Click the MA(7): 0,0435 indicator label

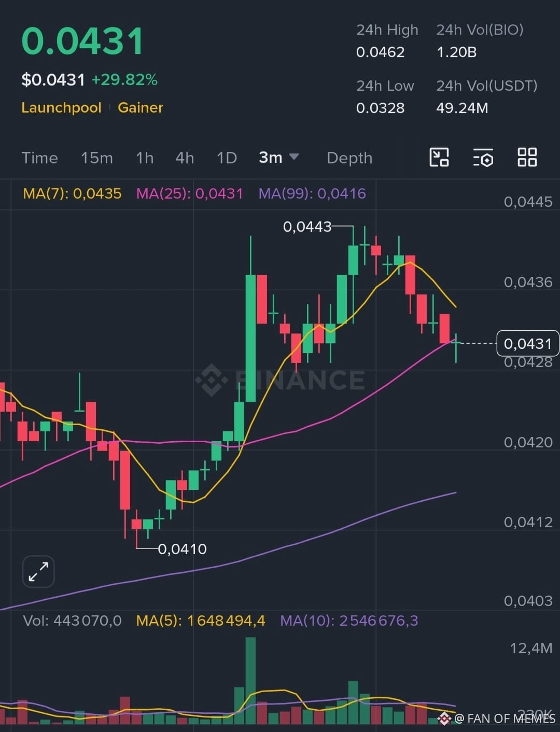72,193
